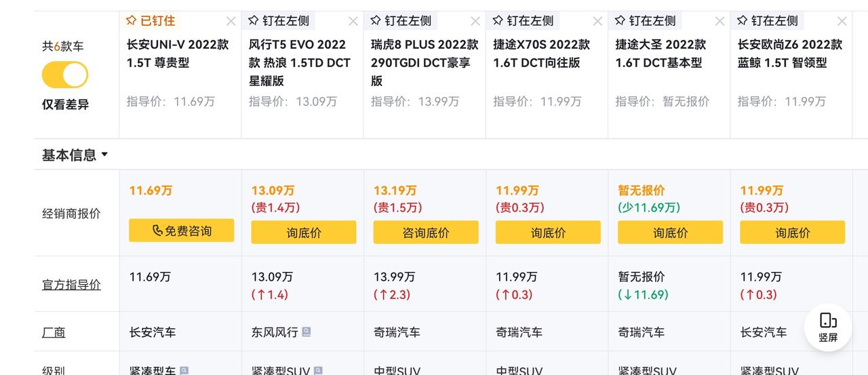Screen dimensions: 868x375
Task: Remove 风行T5 EVO from comparison with X
Action: click(x=353, y=21)
